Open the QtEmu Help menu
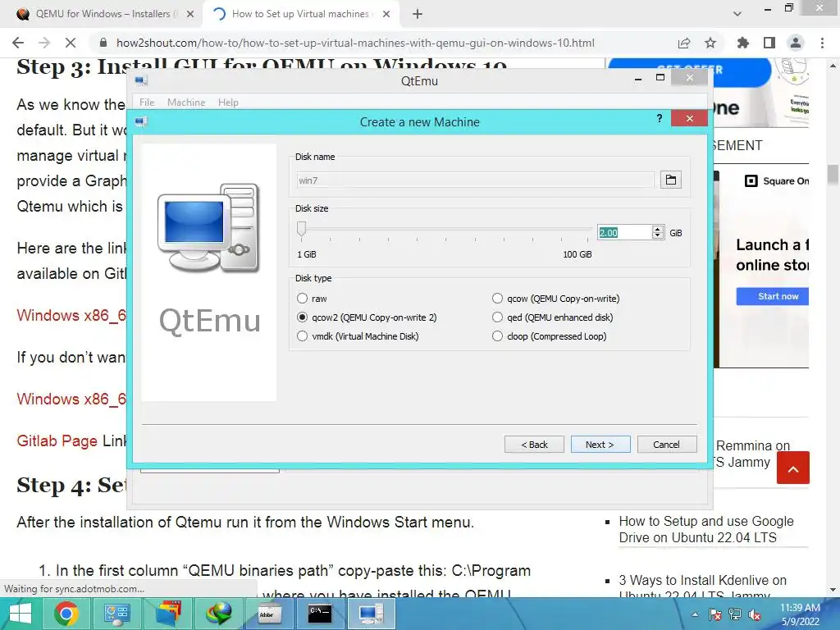 coord(228,103)
